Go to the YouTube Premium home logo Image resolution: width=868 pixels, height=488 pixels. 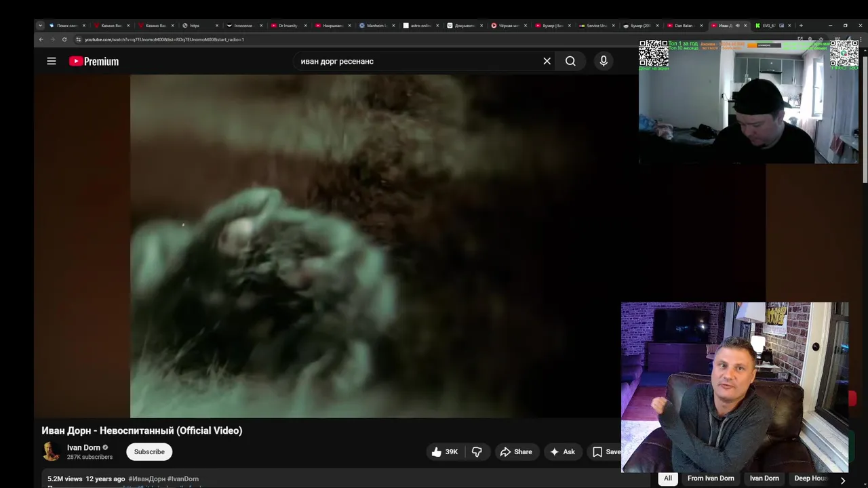pos(94,61)
